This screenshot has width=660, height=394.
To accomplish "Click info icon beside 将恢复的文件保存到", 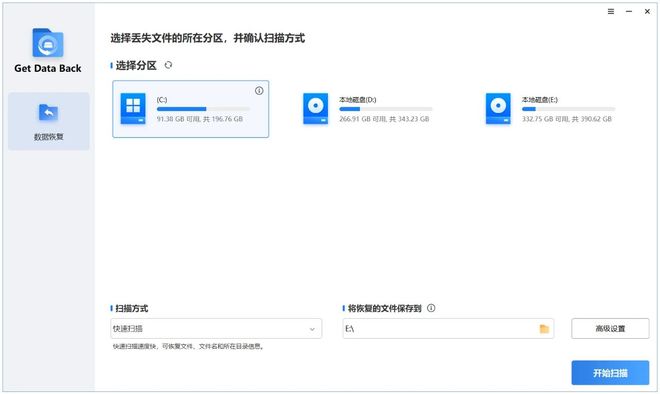I will (x=431, y=308).
